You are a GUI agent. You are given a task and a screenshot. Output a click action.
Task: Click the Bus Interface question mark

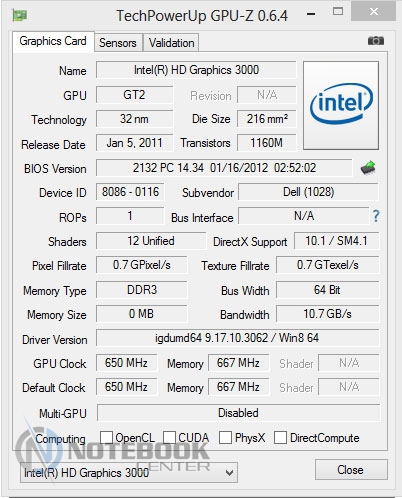[376, 216]
